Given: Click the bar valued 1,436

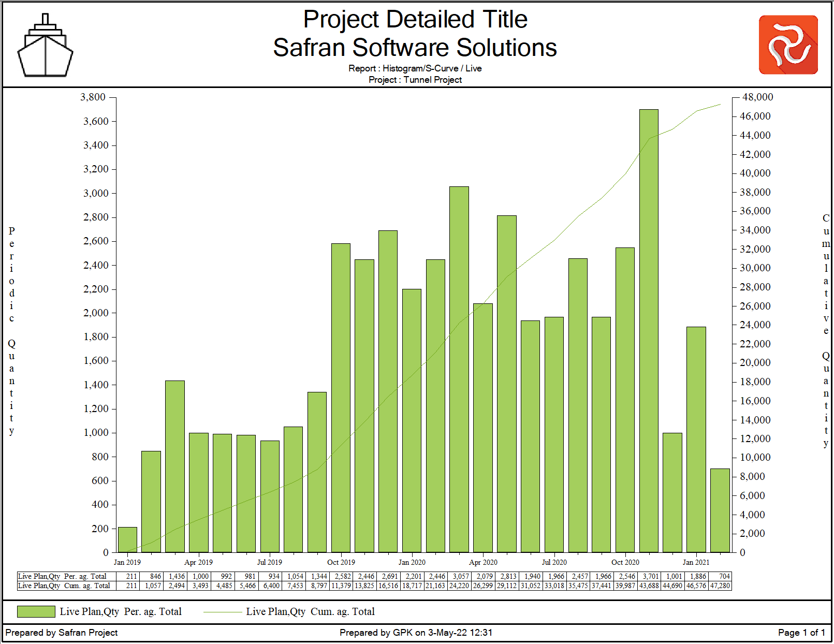Looking at the screenshot, I should pyautogui.click(x=175, y=466).
